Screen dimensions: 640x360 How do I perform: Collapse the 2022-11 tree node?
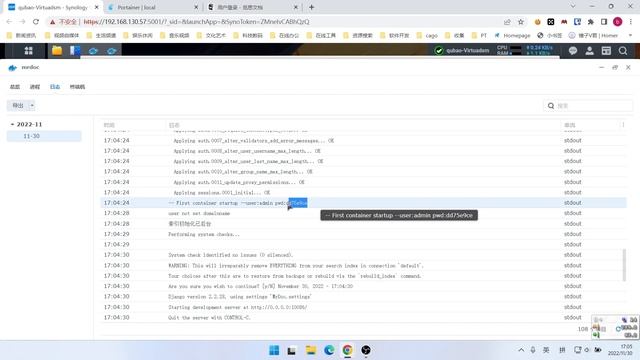click(12, 124)
